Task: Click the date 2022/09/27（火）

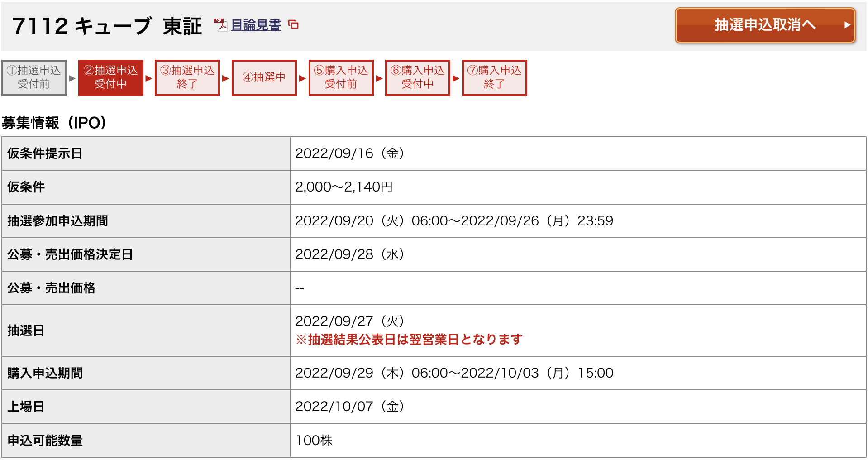Action: point(350,321)
